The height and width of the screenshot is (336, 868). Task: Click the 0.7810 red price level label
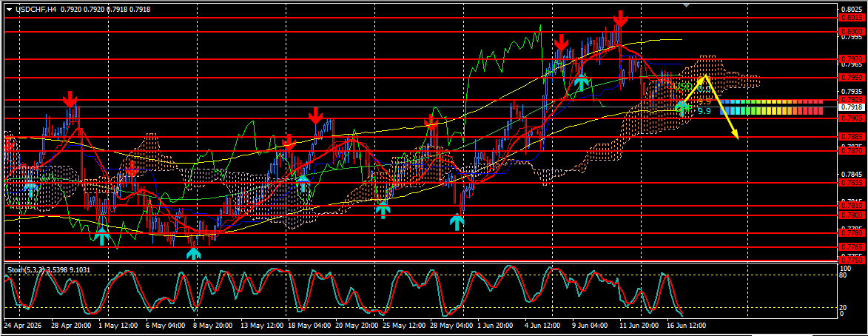pos(852,206)
